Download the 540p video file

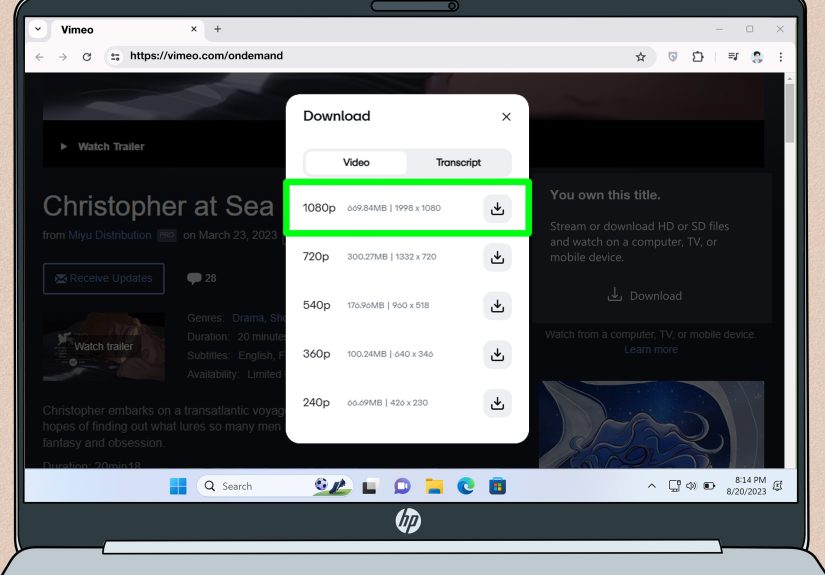pyautogui.click(x=497, y=306)
